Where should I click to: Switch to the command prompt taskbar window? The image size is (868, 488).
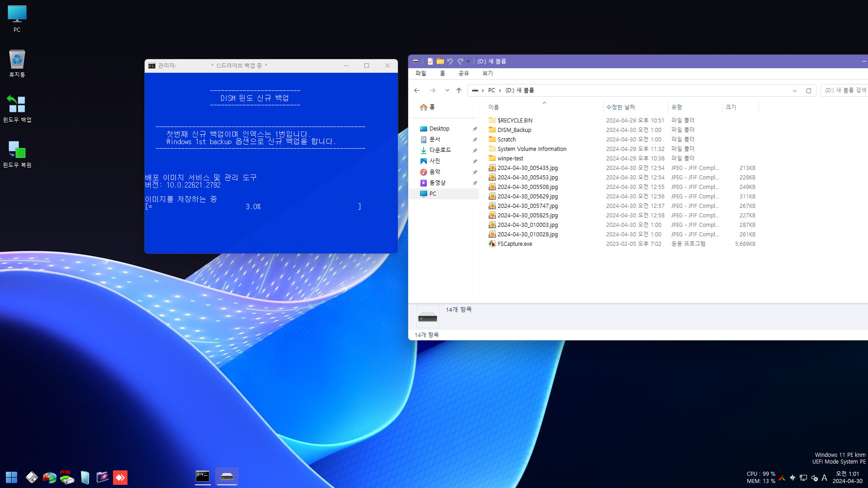point(203,476)
